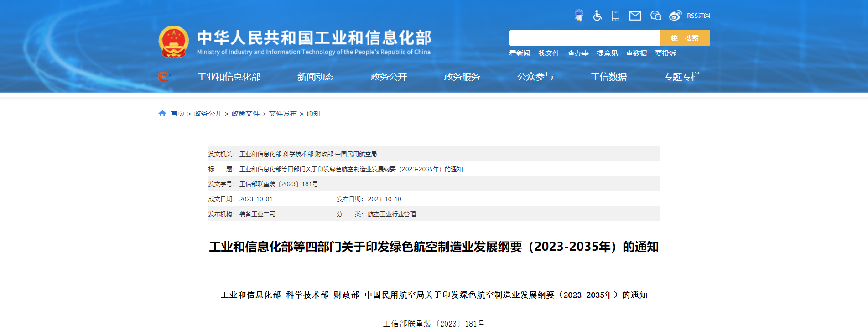
Task: Select the 工信数据 navigation item
Action: [608, 77]
